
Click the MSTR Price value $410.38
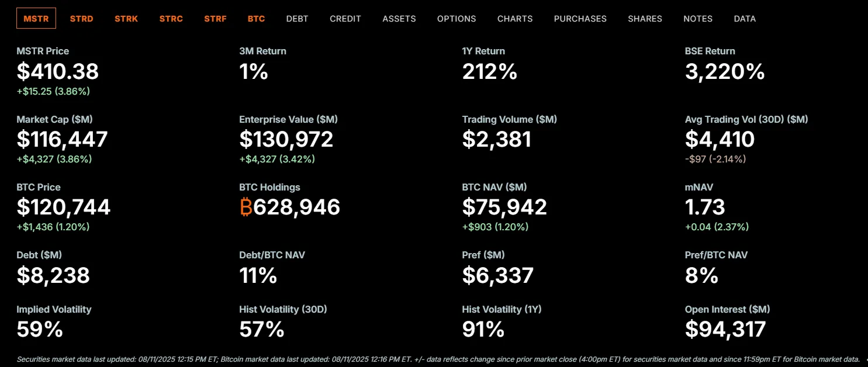(58, 71)
